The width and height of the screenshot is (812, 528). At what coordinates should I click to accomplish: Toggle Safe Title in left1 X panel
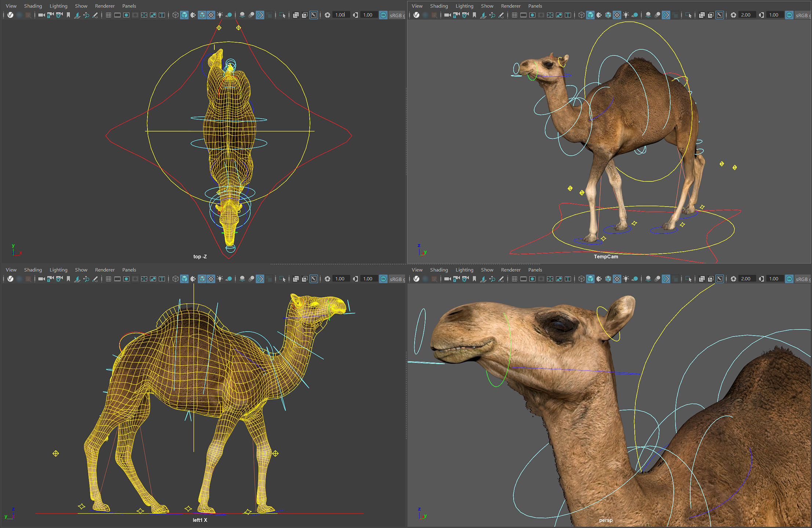click(x=162, y=279)
